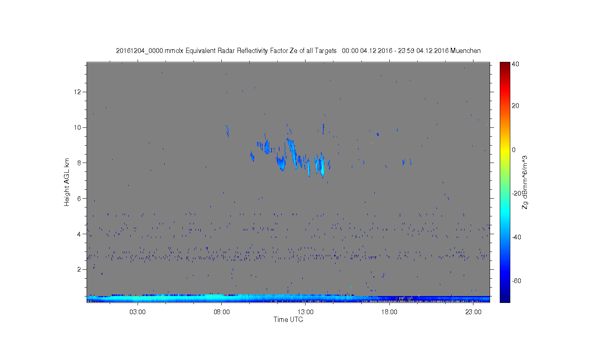
Task: Click the 18:00 time axis tick label
Action: click(389, 312)
